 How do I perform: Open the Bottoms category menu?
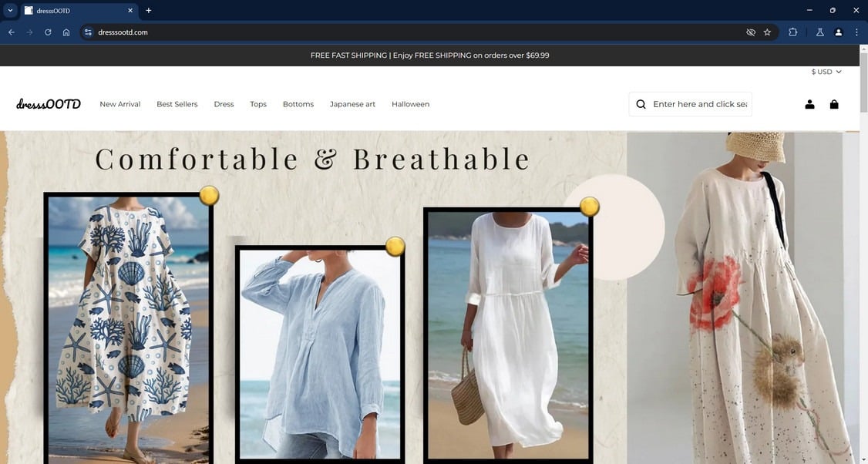298,104
